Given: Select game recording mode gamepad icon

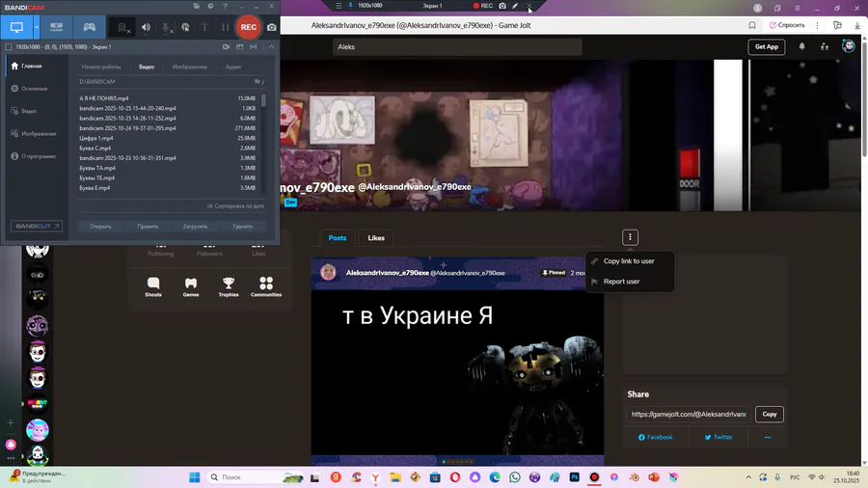Looking at the screenshot, I should (x=89, y=27).
